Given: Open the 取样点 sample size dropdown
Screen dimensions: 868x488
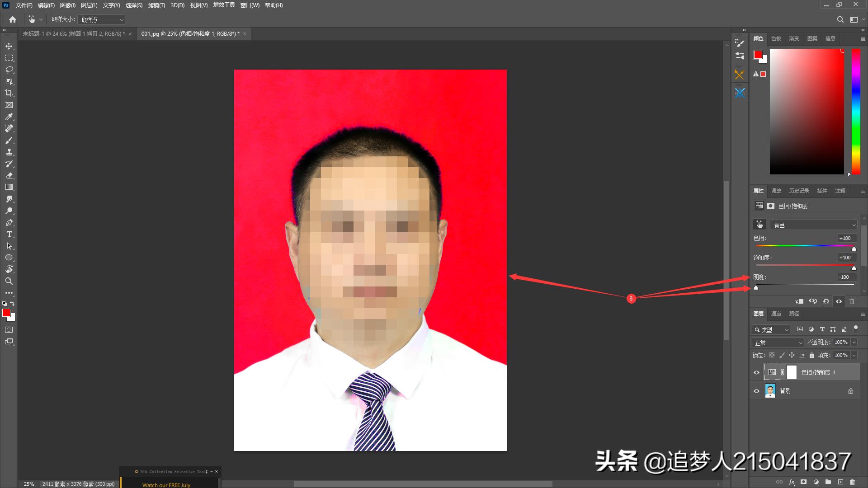Looking at the screenshot, I should [x=101, y=19].
